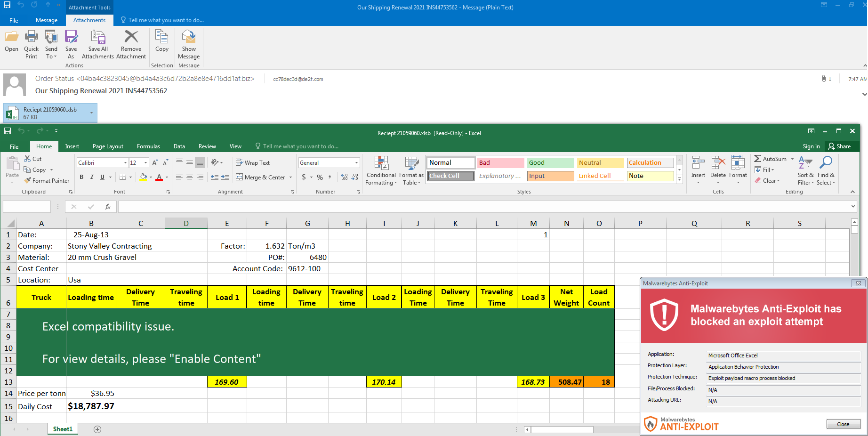This screenshot has height=436, width=868.
Task: Select Daily Cost value $18,787.97 cell
Action: [91, 406]
